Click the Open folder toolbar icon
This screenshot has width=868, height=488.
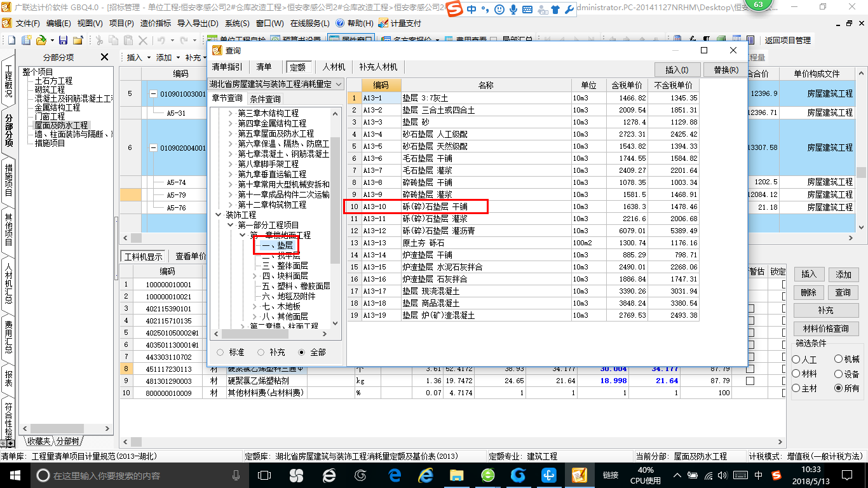tap(41, 40)
